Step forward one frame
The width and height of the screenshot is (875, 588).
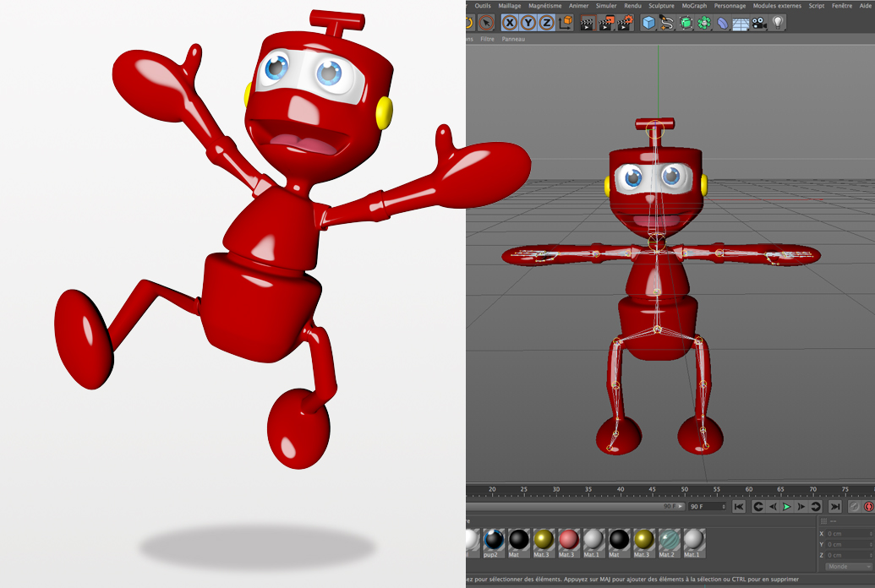pyautogui.click(x=801, y=507)
